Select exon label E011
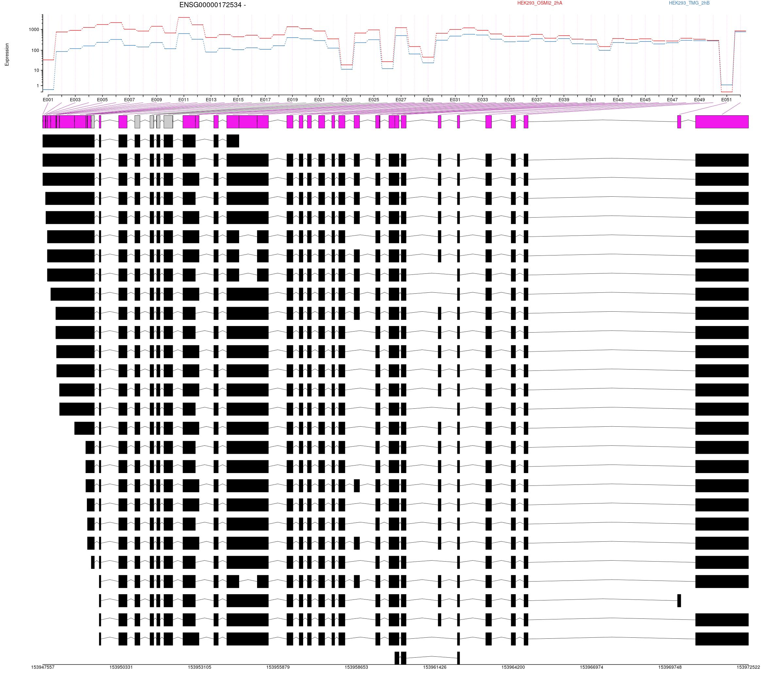Image resolution: width=784 pixels, height=673 pixels. pyautogui.click(x=184, y=100)
